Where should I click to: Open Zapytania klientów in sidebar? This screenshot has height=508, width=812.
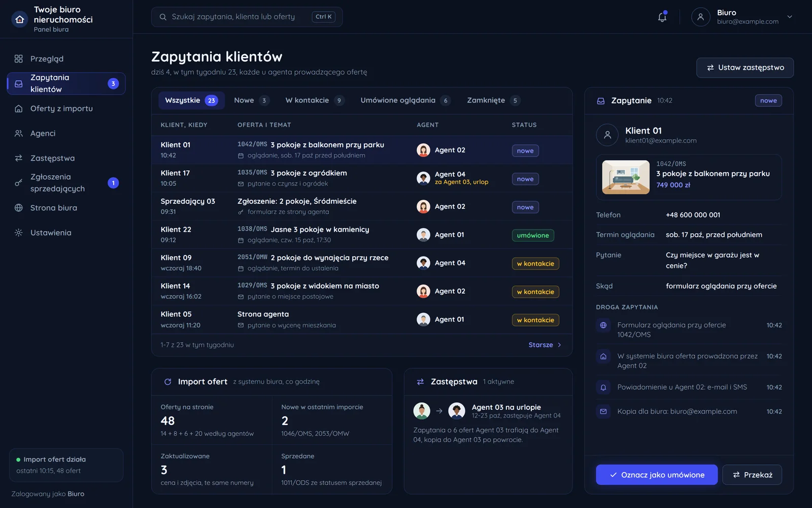[x=66, y=84]
